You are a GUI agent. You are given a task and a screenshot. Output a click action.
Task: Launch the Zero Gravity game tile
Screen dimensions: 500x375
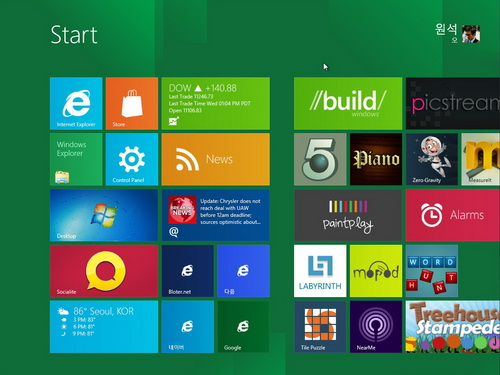432,159
